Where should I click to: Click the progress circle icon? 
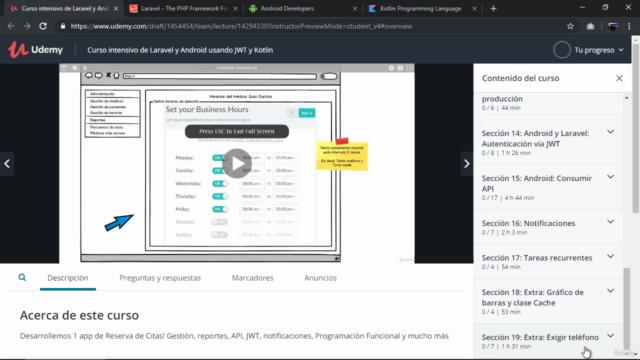pos(562,50)
